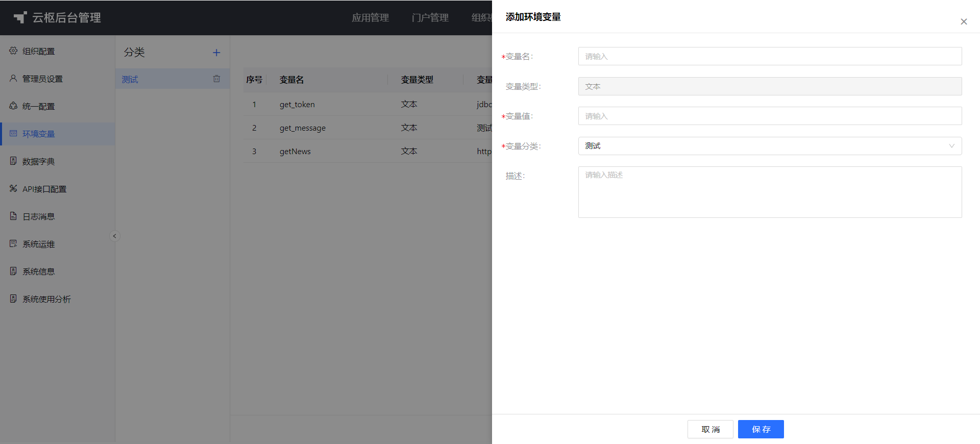Click the get_token variable name
This screenshot has width=980, height=444.
(x=297, y=104)
